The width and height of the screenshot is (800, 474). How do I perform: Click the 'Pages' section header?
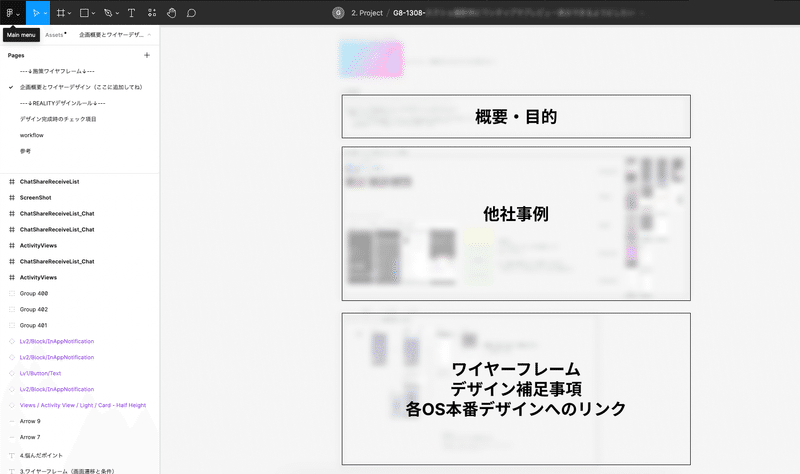click(16, 55)
